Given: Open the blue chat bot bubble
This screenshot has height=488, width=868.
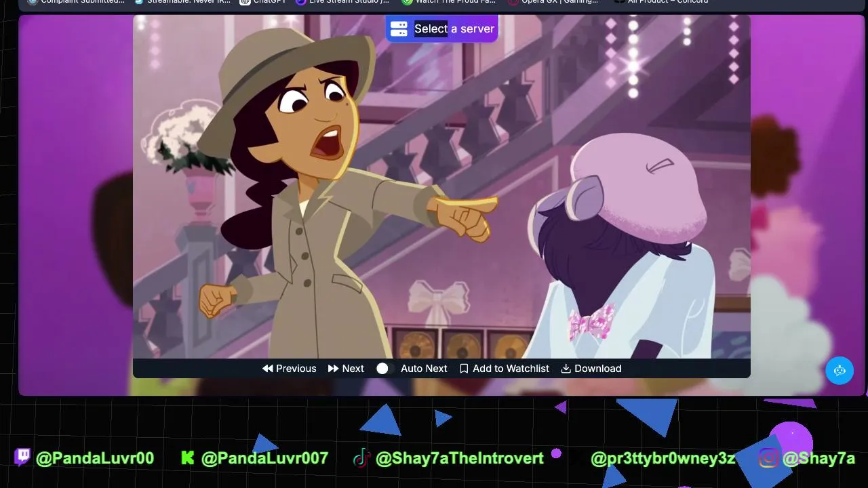Looking at the screenshot, I should point(840,370).
